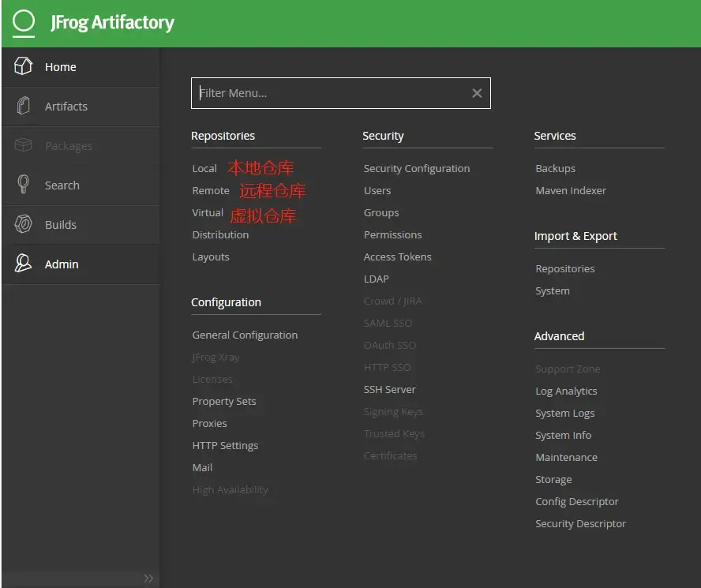The width and height of the screenshot is (701, 588).
Task: Click the Packages box icon in sidebar
Action: (x=23, y=145)
